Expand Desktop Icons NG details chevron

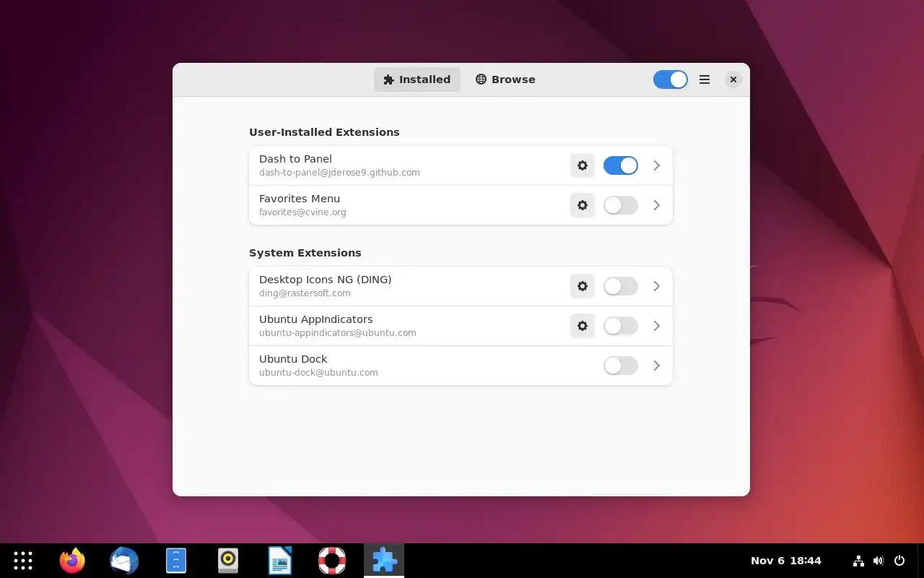pos(657,286)
